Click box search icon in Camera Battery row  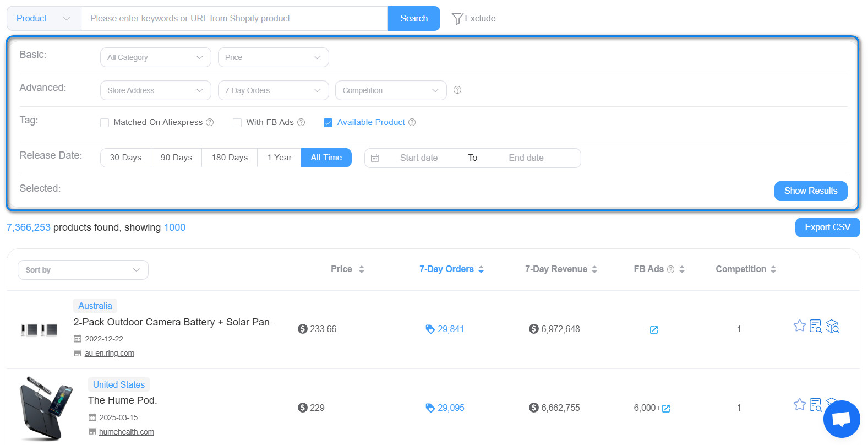click(x=832, y=326)
